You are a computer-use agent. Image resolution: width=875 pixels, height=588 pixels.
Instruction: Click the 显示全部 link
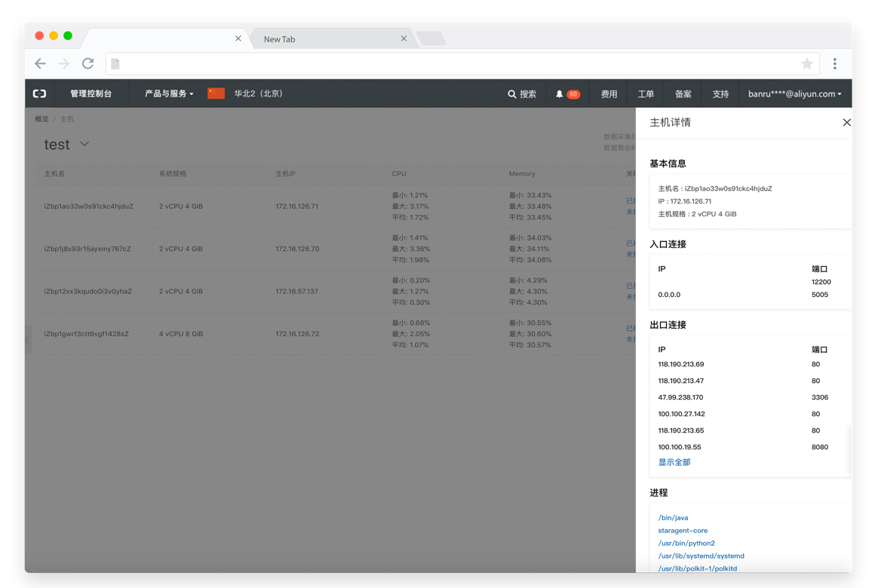[x=674, y=462]
